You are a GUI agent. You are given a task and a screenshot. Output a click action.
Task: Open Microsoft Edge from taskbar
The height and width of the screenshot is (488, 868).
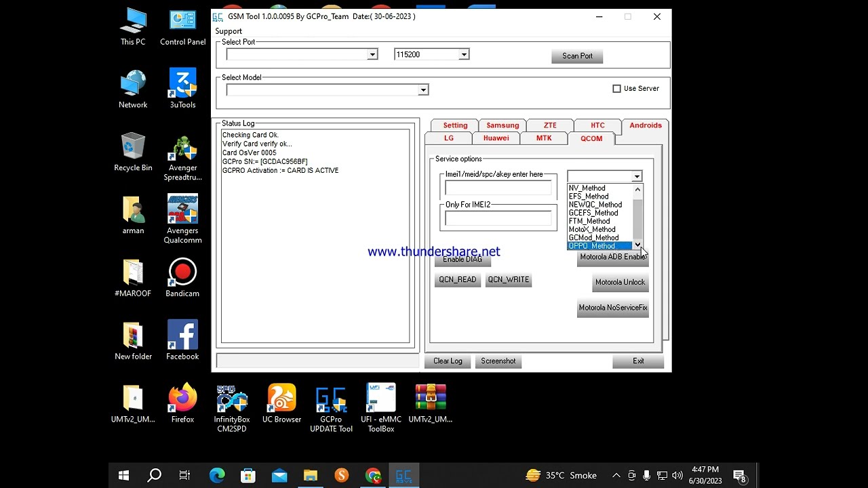coord(217,476)
